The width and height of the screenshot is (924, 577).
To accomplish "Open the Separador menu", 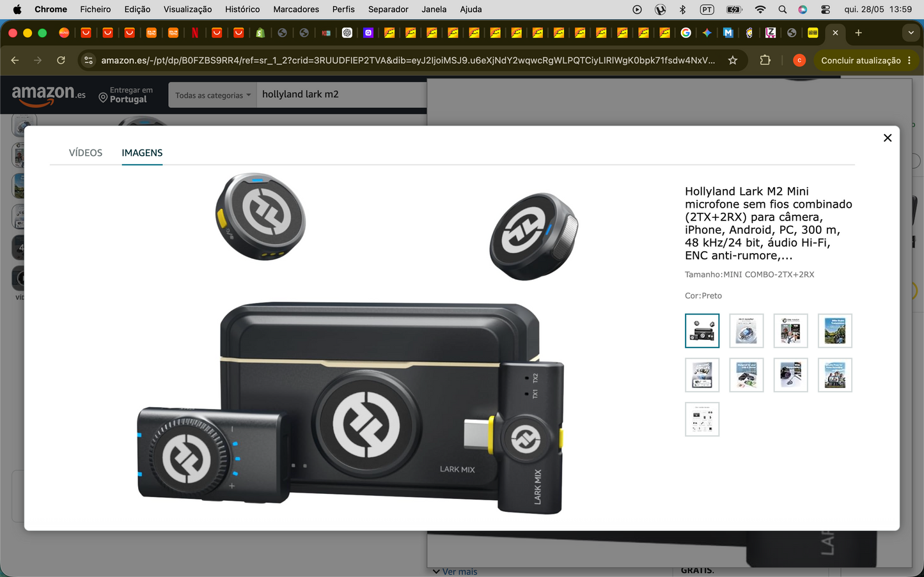I will [x=388, y=9].
